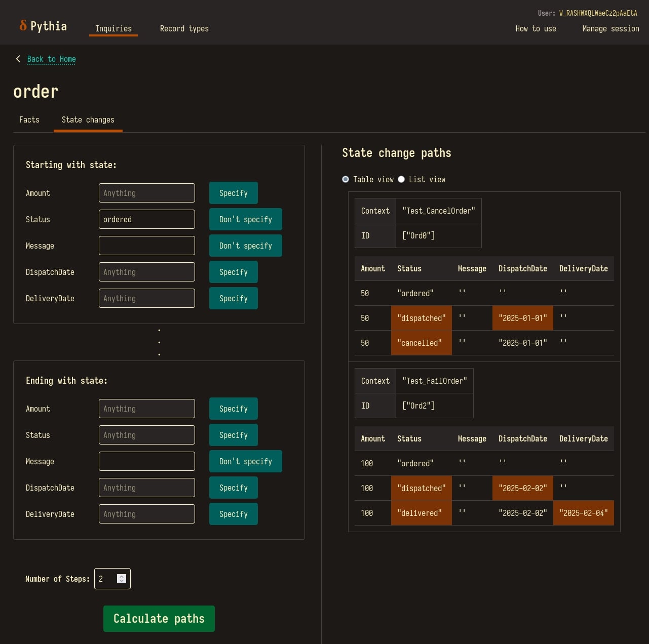Click Specify for starting Amount
The image size is (649, 644).
coord(234,193)
